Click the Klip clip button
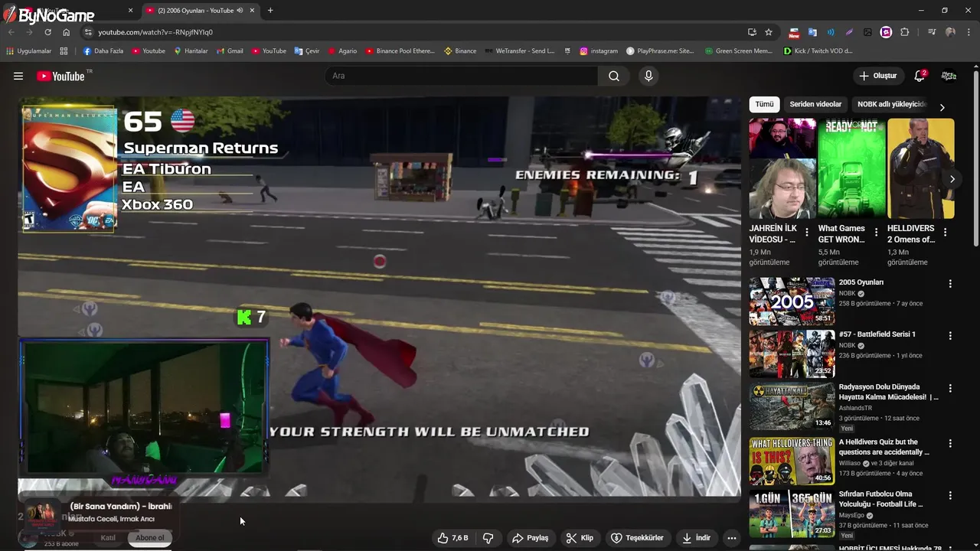980x551 pixels. pos(580,538)
